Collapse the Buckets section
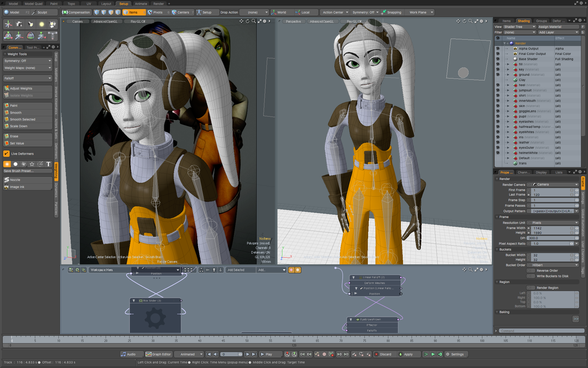The image size is (588, 368). [x=497, y=249]
